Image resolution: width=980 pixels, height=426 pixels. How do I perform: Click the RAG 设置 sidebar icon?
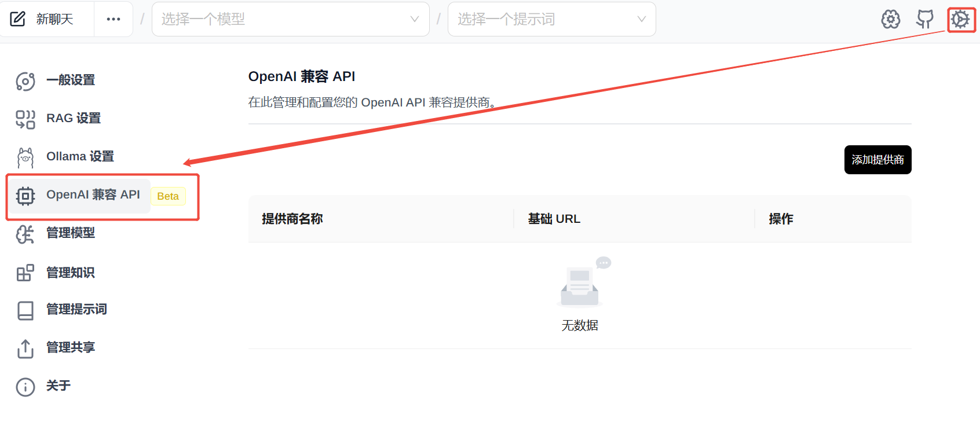click(x=25, y=119)
